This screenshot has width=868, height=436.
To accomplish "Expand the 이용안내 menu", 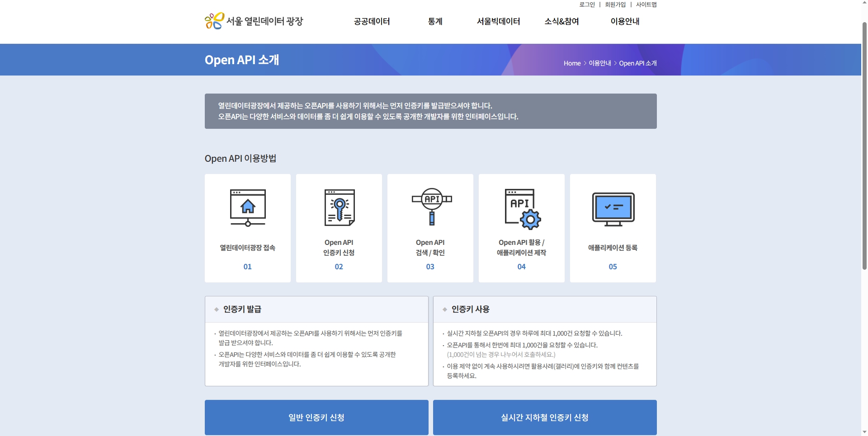I will pos(625,21).
